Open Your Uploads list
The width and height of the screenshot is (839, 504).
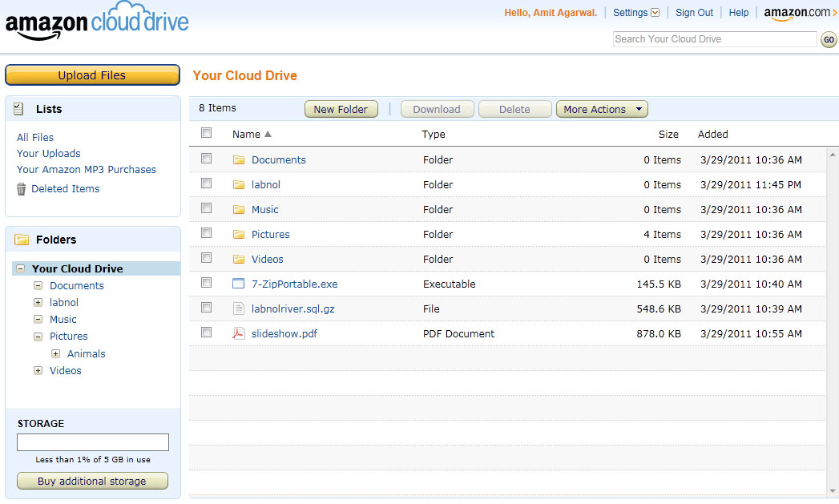(x=49, y=154)
